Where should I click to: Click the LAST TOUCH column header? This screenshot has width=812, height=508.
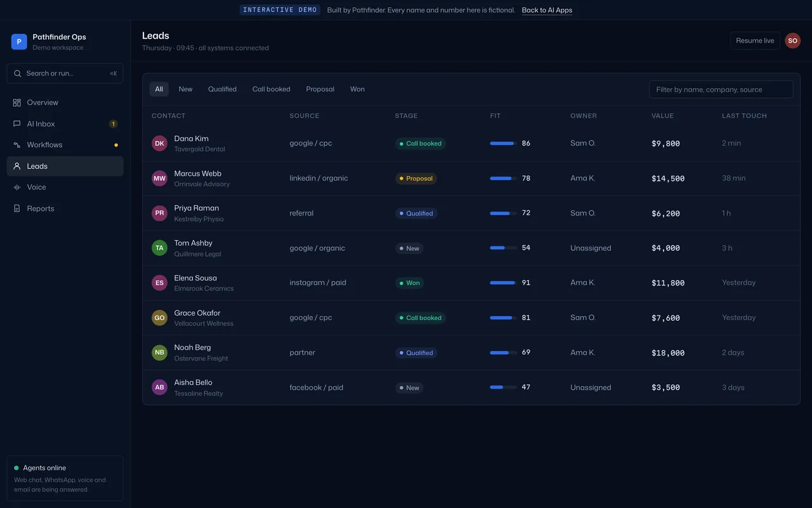point(744,116)
